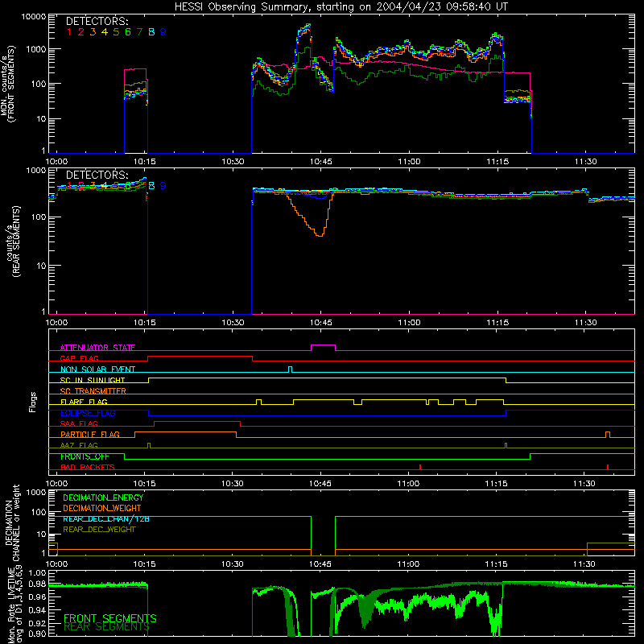
Task: Select dark green detector number 7 in the front segments legend
Action: pyautogui.click(x=139, y=32)
